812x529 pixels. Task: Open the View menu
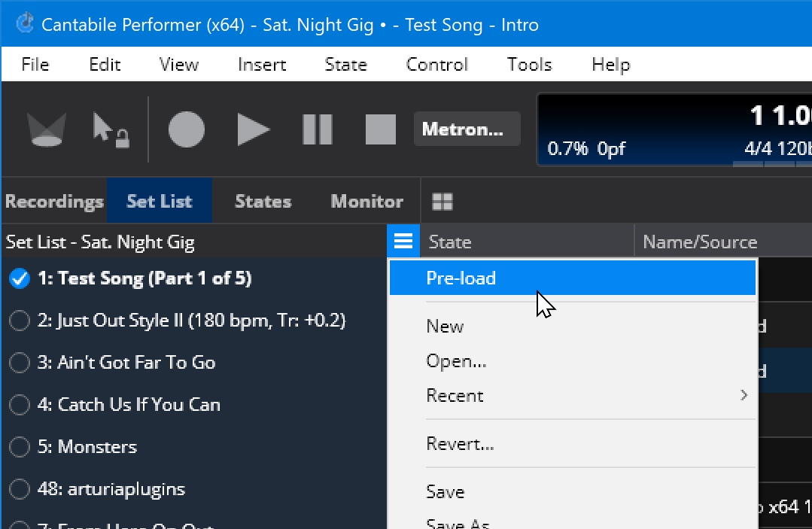pyautogui.click(x=178, y=64)
